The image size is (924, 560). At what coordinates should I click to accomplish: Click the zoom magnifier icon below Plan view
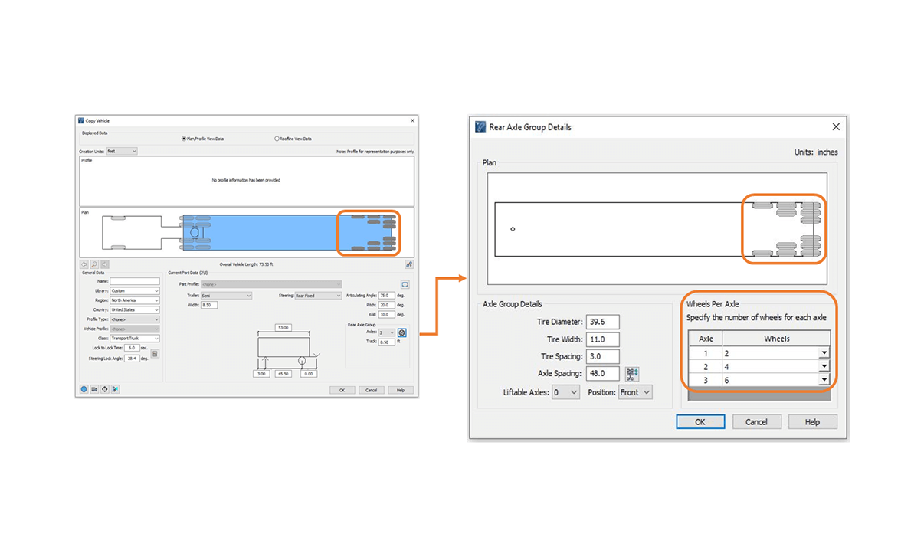pos(94,264)
